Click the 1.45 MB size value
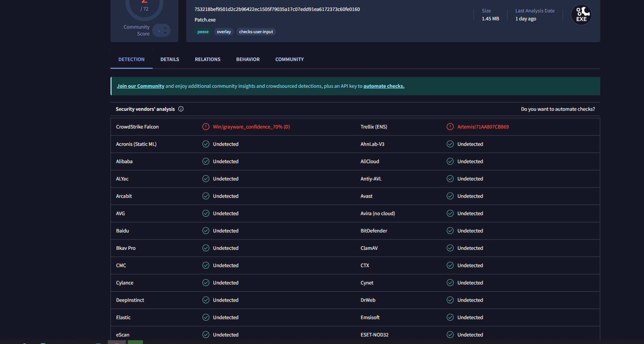This screenshot has height=344, width=644. tap(491, 18)
